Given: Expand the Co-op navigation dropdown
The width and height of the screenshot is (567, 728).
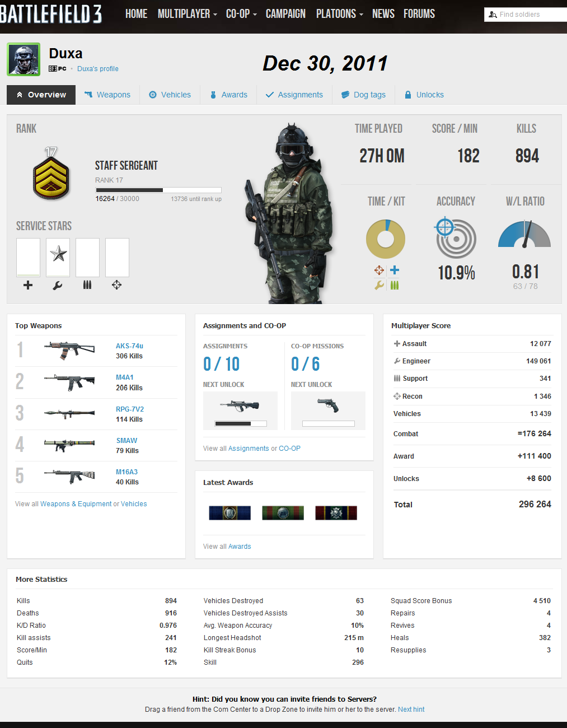Looking at the screenshot, I should click(x=238, y=14).
